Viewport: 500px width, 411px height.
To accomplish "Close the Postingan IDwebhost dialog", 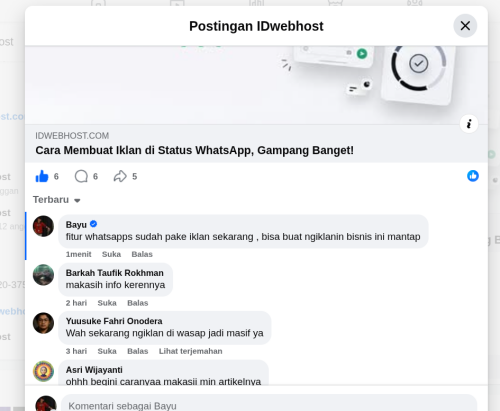I will click(x=465, y=26).
